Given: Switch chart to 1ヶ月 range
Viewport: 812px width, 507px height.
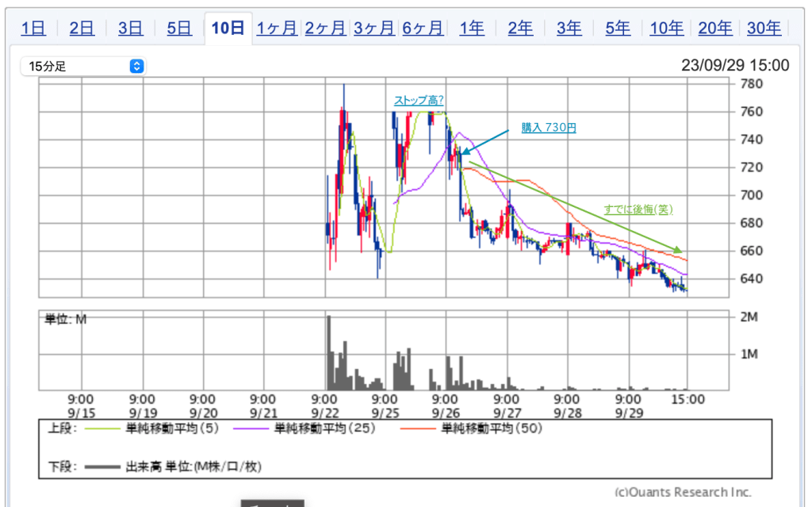Looking at the screenshot, I should pyautogui.click(x=277, y=29).
